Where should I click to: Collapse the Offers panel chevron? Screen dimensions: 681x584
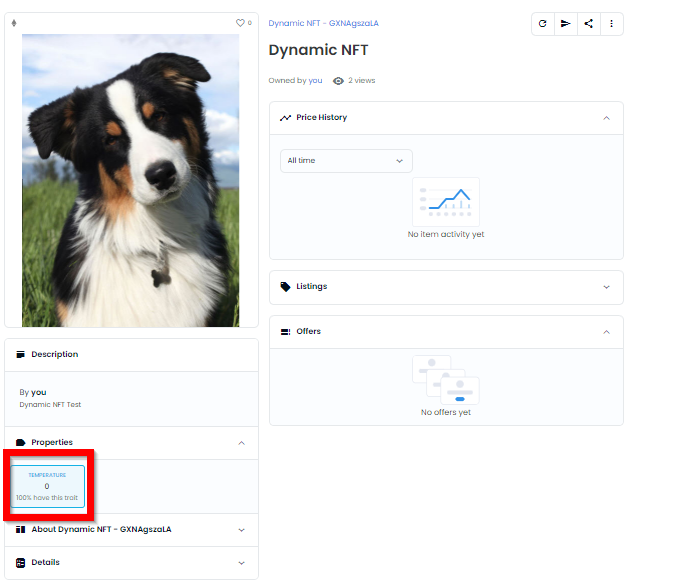[606, 332]
